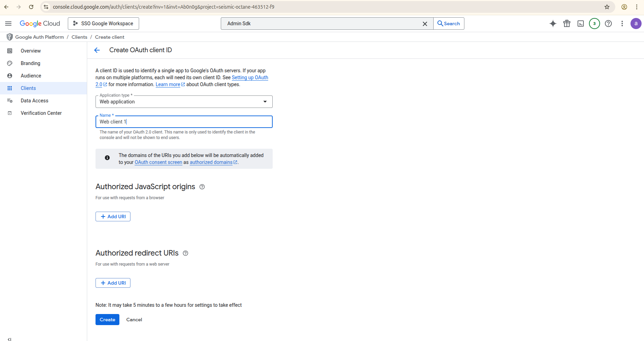Click the blue Create button
The height and width of the screenshot is (341, 644).
(x=107, y=320)
